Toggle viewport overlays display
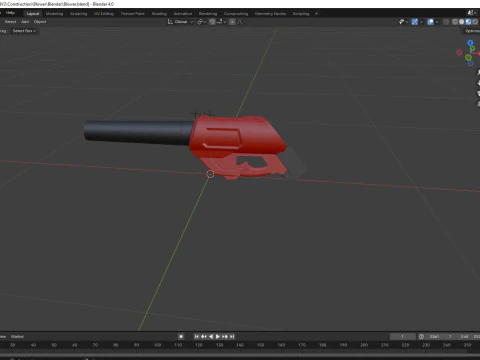 (x=430, y=22)
